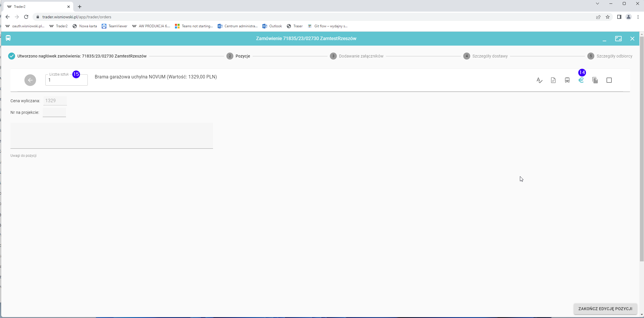Screen dimensions: 644x318
Task: Bookmark this page with the star icon
Action: pyautogui.click(x=608, y=17)
